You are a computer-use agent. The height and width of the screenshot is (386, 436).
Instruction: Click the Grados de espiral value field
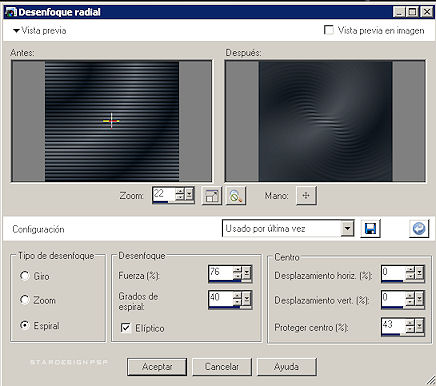(221, 298)
